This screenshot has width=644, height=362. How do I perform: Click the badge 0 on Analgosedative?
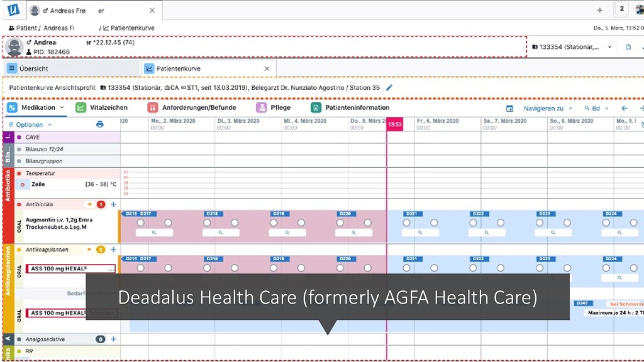pyautogui.click(x=101, y=339)
